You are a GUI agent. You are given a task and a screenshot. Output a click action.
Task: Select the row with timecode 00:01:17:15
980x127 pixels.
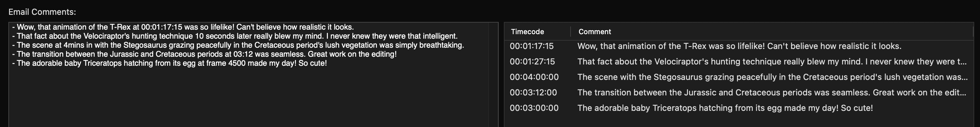tap(739, 46)
